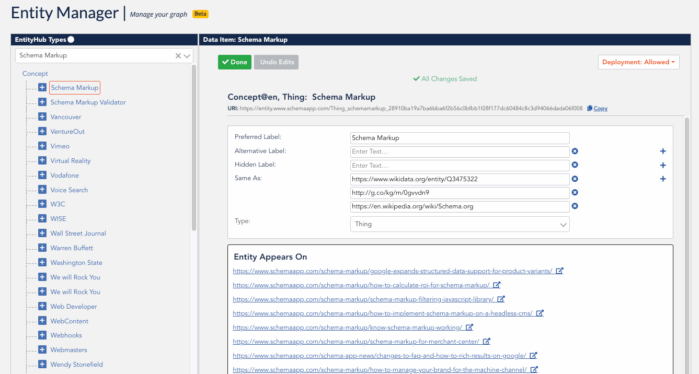Image resolution: width=699 pixels, height=374 pixels.
Task: Click plus icon beside Wall Street Journal
Action: coord(42,233)
